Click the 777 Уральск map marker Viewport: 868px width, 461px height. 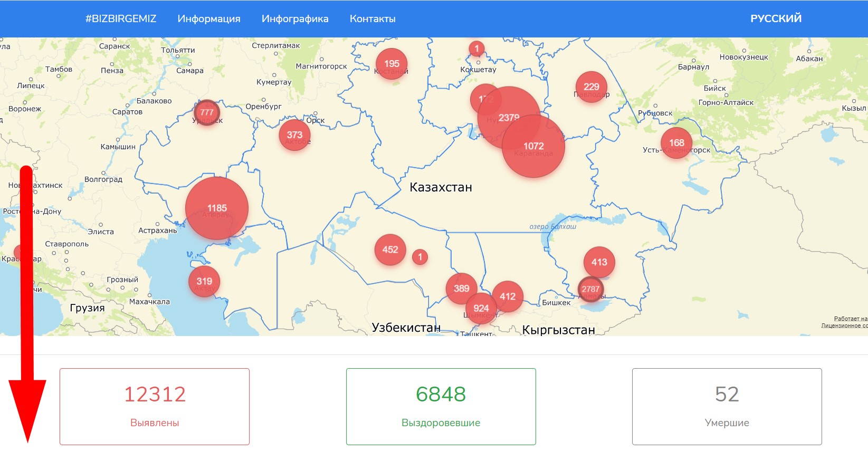tap(207, 112)
